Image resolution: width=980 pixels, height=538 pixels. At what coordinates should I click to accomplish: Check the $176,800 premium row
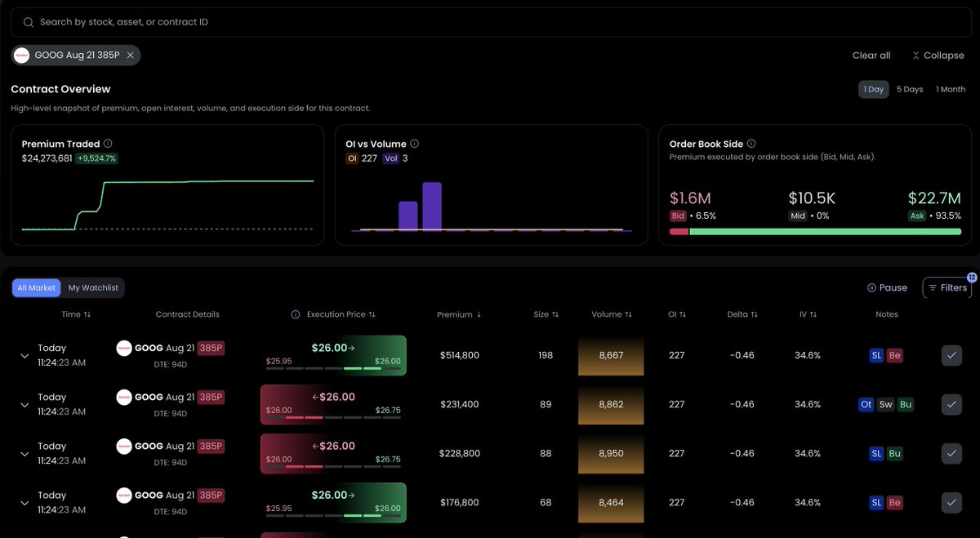(951, 502)
